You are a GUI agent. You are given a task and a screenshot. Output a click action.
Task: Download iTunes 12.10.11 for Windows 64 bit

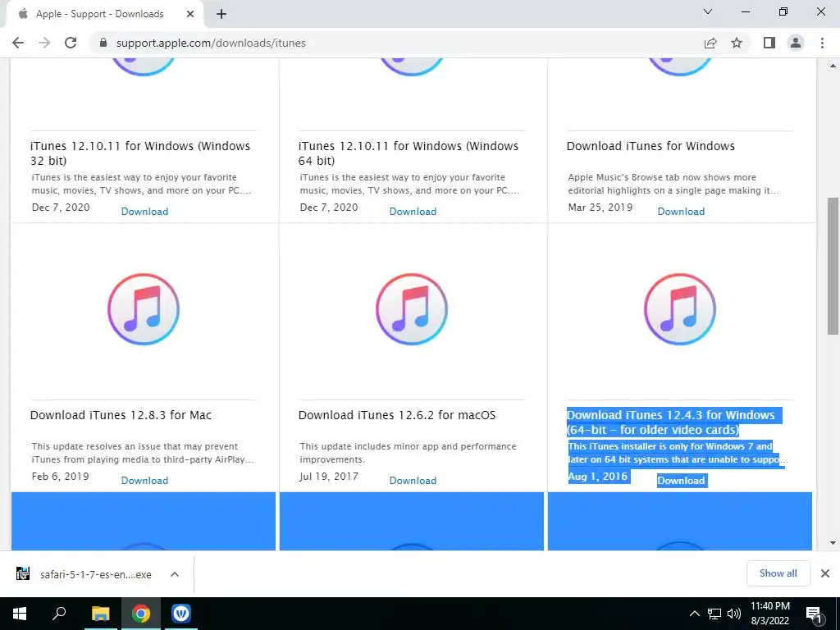[413, 211]
